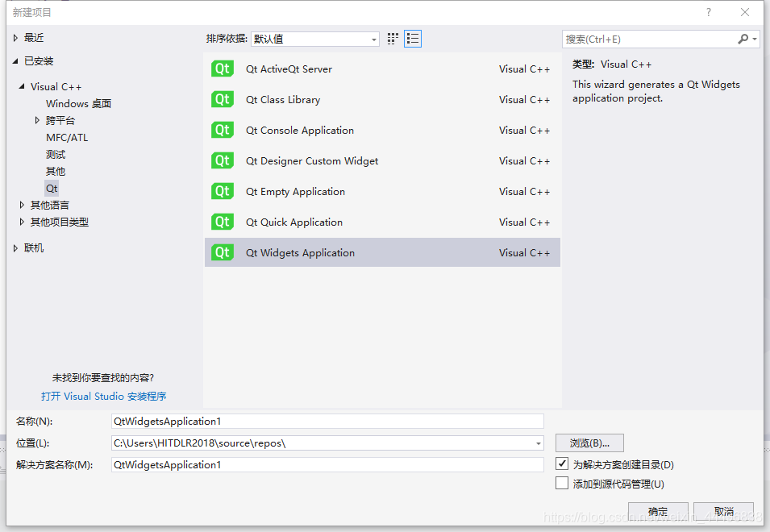
Task: Click the Qt Class Library template icon
Action: 222,99
